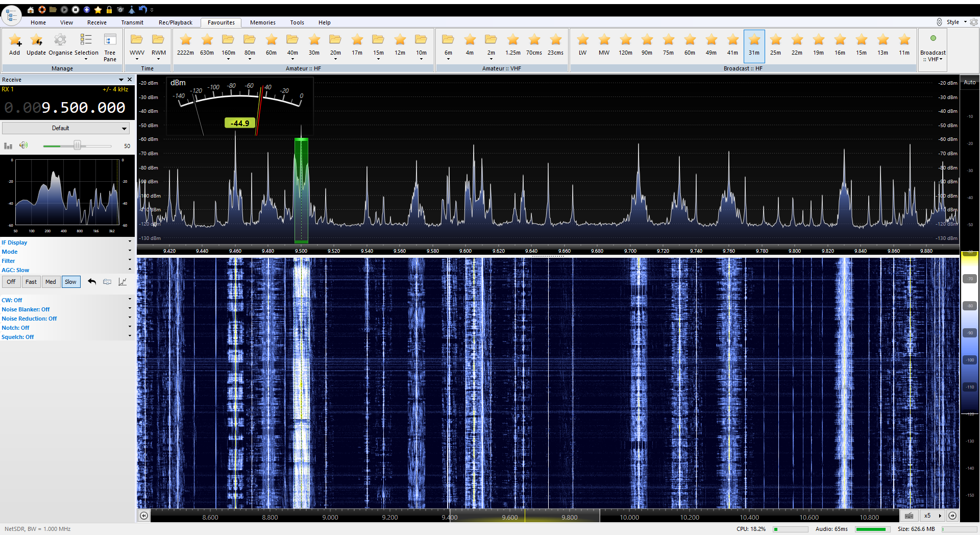980x535 pixels.
Task: Turn AGC Off
Action: pos(11,281)
